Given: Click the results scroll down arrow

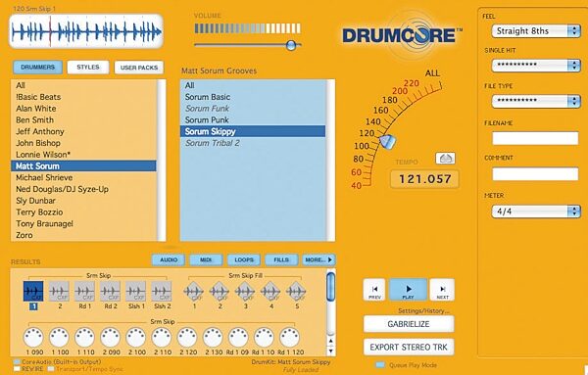Looking at the screenshot, I should click(331, 352).
